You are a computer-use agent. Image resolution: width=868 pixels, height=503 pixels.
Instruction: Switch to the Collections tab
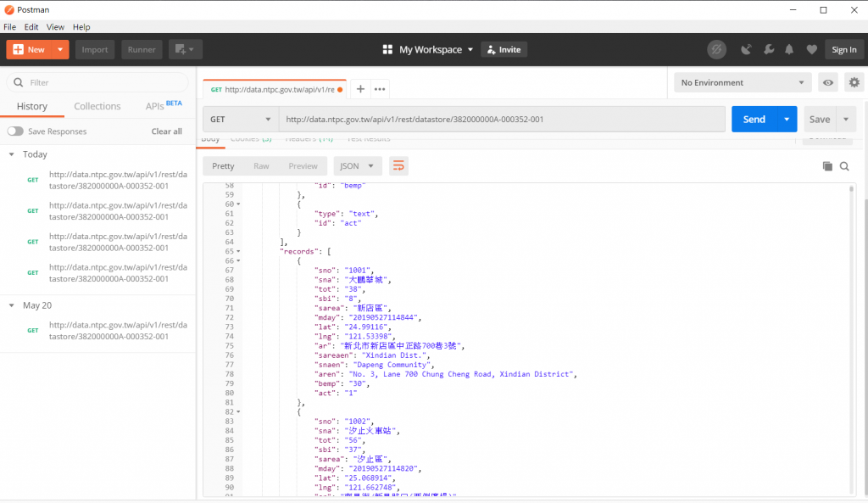click(97, 106)
